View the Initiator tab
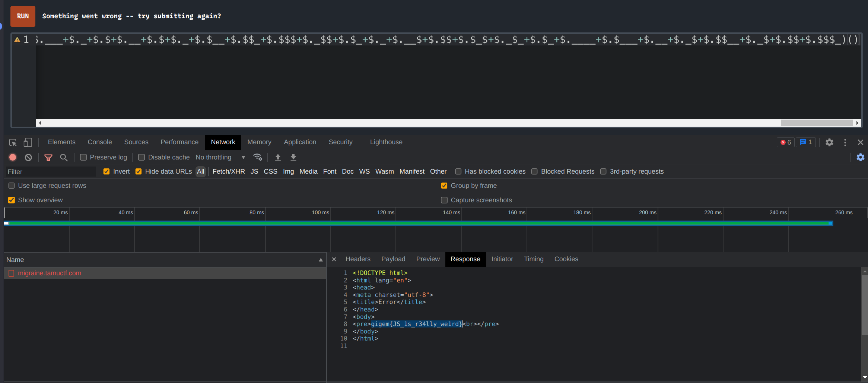Viewport: 868px width, 383px height. [502, 259]
